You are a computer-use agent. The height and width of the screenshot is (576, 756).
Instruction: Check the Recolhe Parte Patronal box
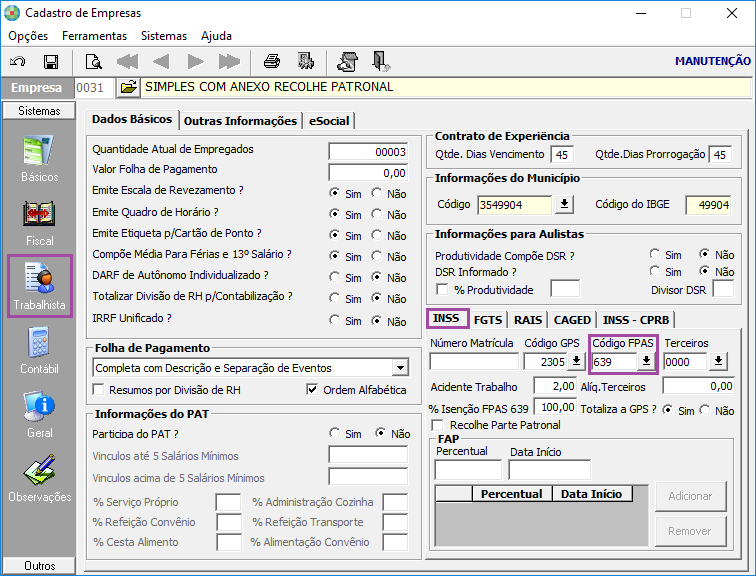[438, 425]
